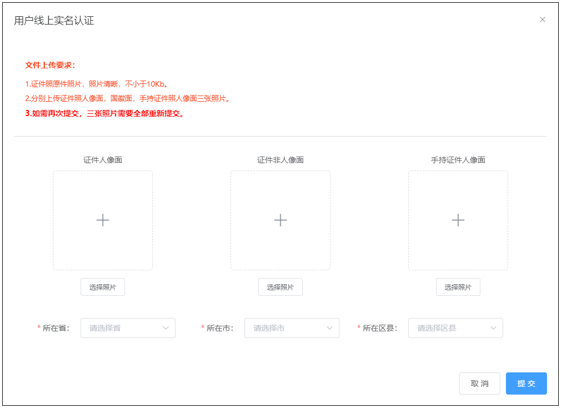Click 选择照片 button for 证件人像面

(x=103, y=287)
